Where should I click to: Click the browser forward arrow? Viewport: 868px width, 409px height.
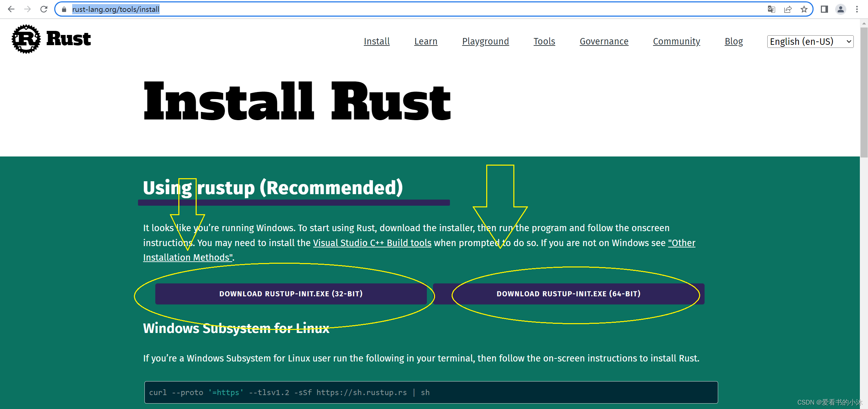27,9
